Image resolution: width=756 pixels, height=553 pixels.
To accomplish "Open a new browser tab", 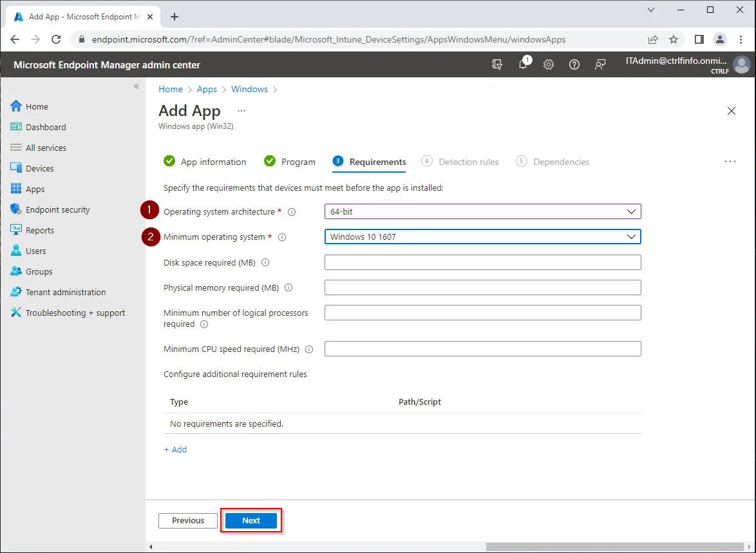I will coord(175,17).
